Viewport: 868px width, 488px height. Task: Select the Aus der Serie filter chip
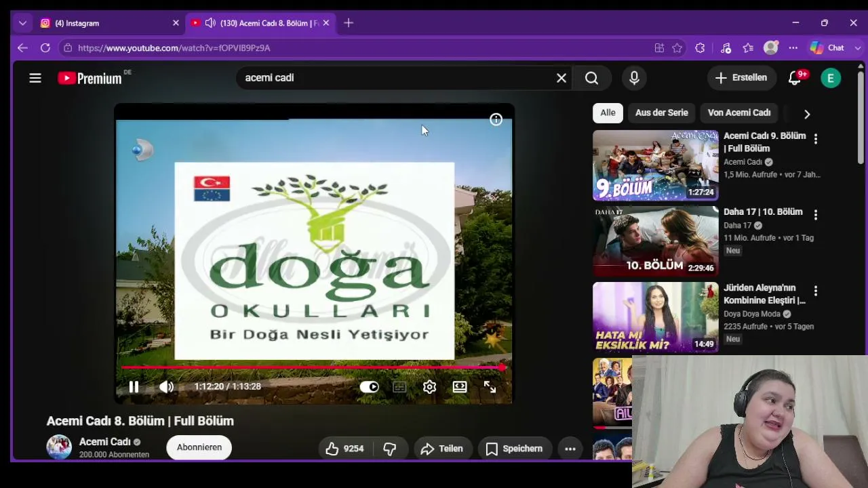[x=662, y=113]
